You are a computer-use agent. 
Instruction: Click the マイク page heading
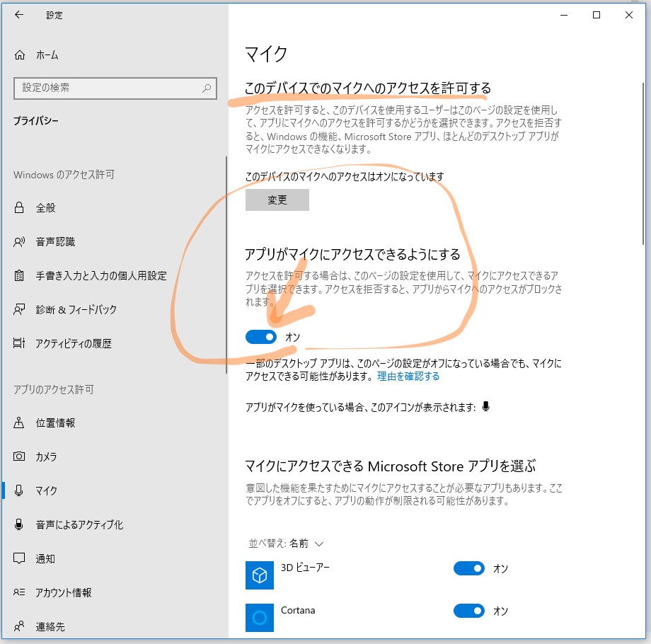click(266, 54)
